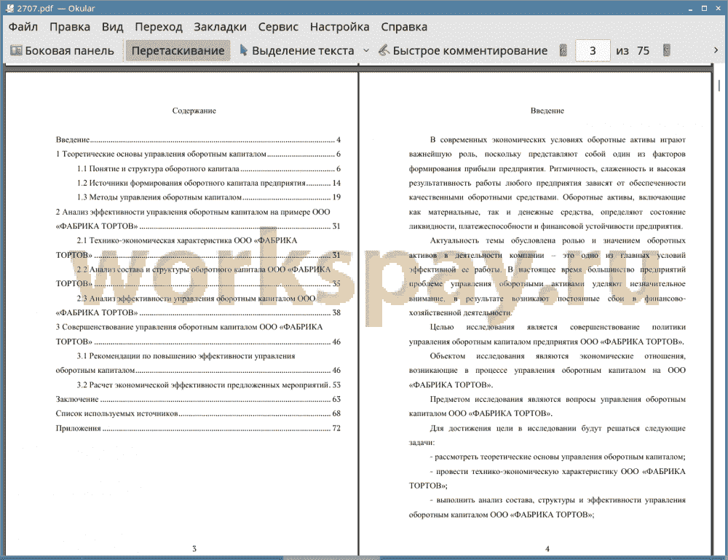
Task: Open the Файл menu
Action: click(23, 27)
